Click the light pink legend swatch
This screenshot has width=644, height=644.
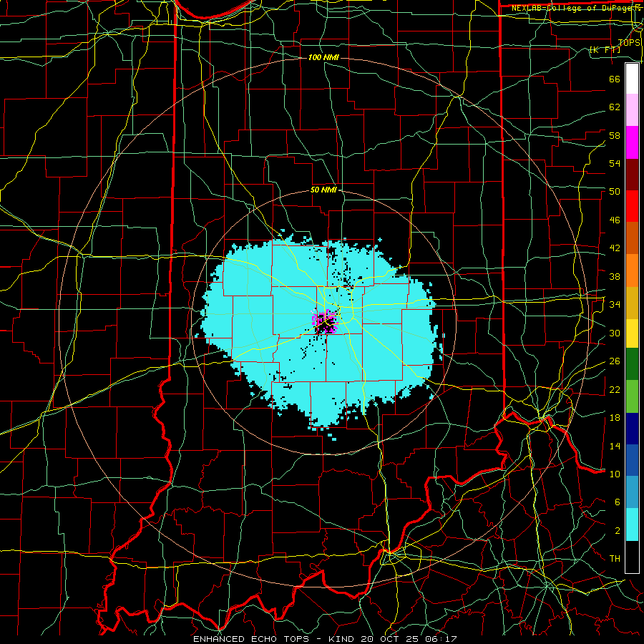click(x=632, y=110)
